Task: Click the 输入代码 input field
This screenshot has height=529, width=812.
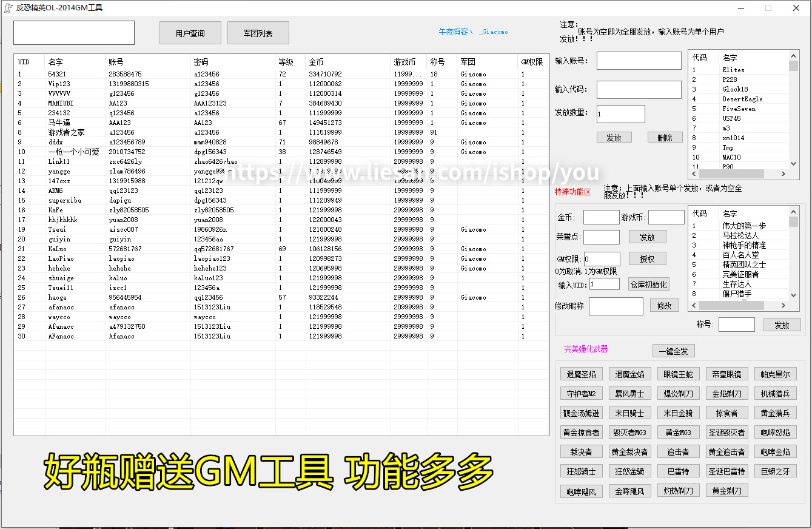Action: [x=639, y=90]
